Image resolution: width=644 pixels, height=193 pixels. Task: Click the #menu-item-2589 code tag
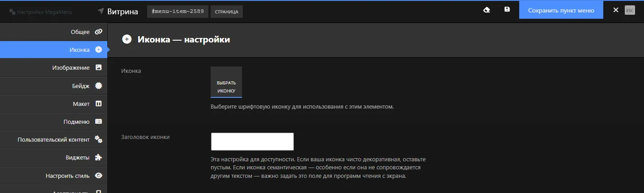tap(178, 12)
